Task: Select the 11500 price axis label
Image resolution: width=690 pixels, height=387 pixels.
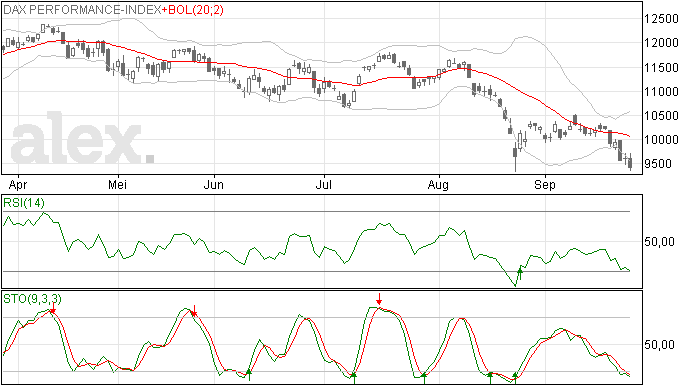Action: click(661, 68)
